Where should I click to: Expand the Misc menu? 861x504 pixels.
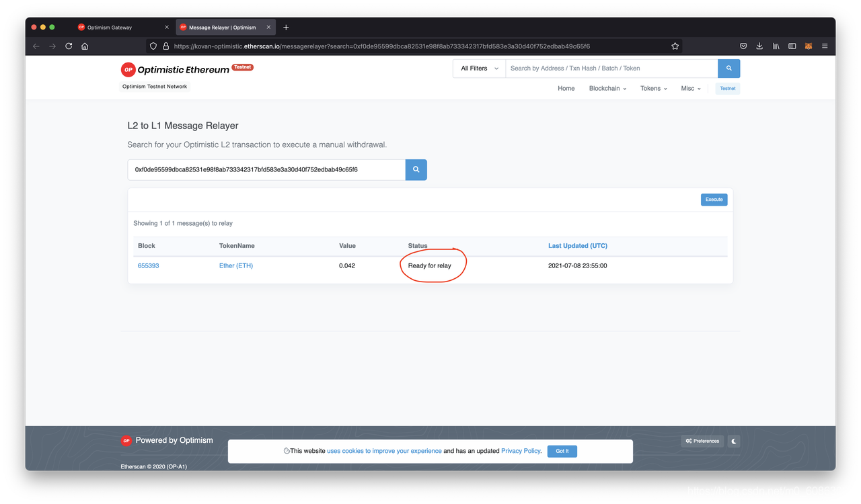point(691,89)
